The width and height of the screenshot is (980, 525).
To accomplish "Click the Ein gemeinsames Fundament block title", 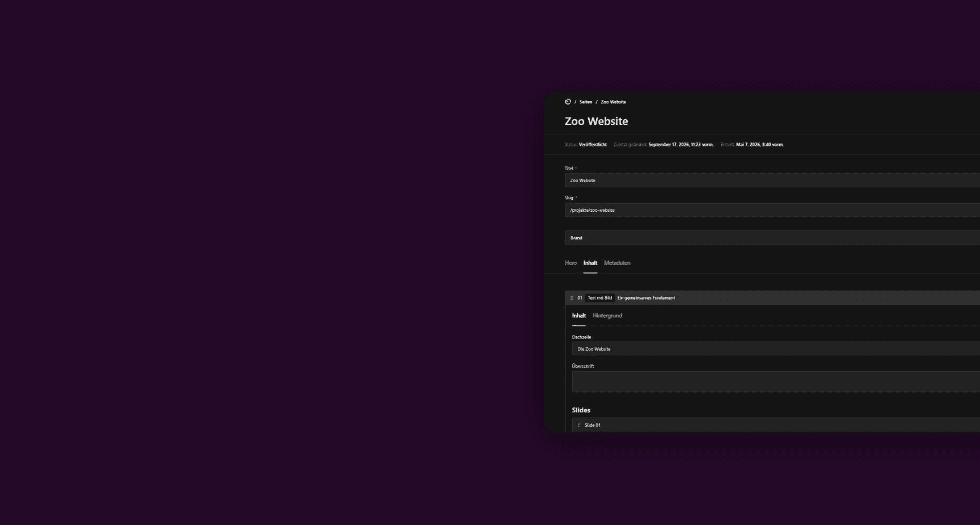I will [646, 298].
